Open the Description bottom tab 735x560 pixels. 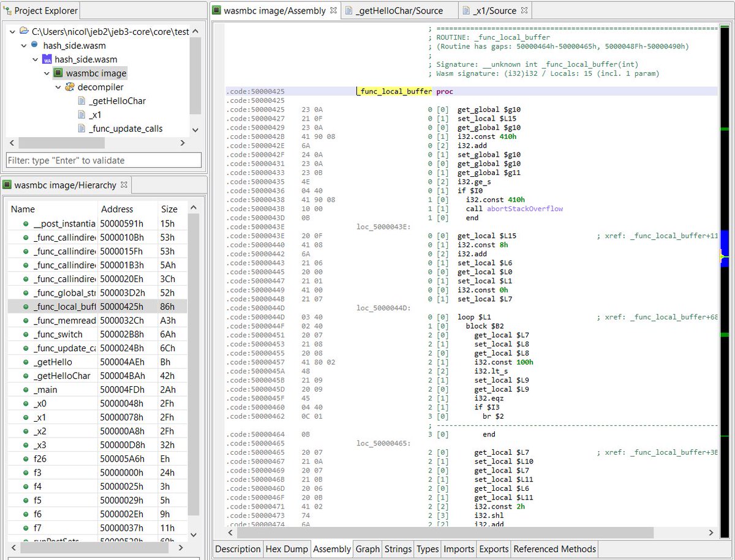point(238,549)
